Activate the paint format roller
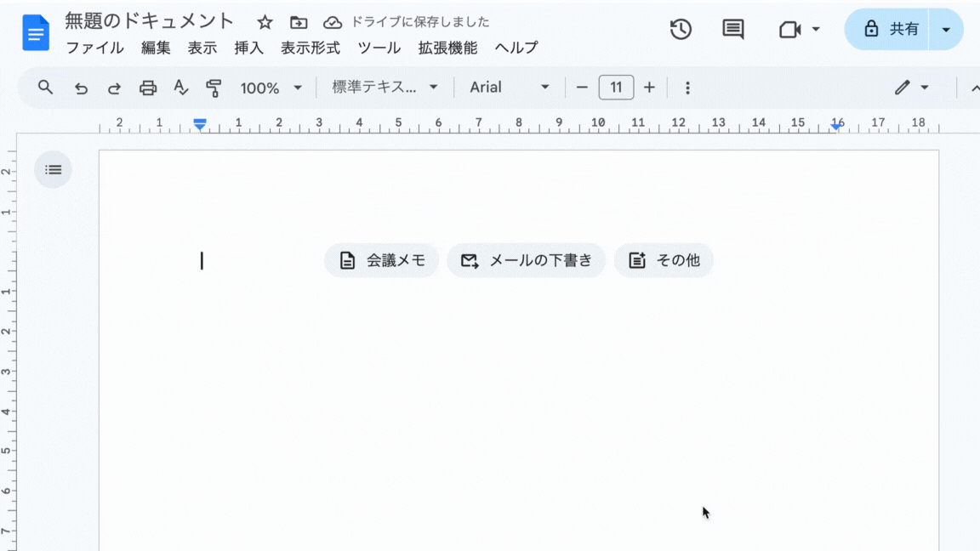The height and width of the screenshot is (551, 980). point(214,88)
